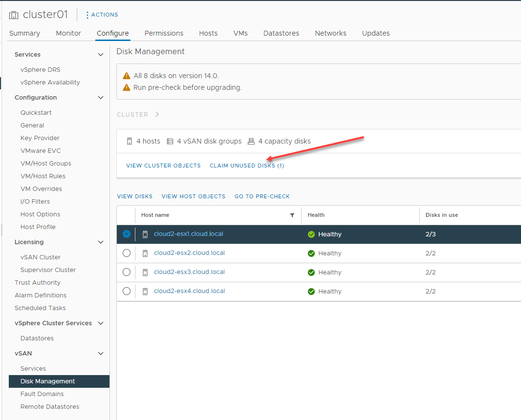Image resolution: width=521 pixels, height=420 pixels.
Task: Click the warning icon on pre-check upgrade notice
Action: [126, 88]
